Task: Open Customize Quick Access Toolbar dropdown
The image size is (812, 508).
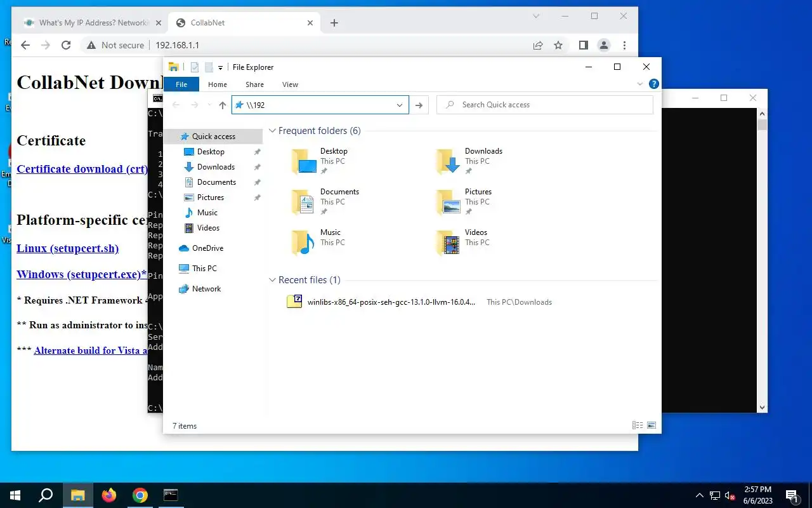Action: 220,67
